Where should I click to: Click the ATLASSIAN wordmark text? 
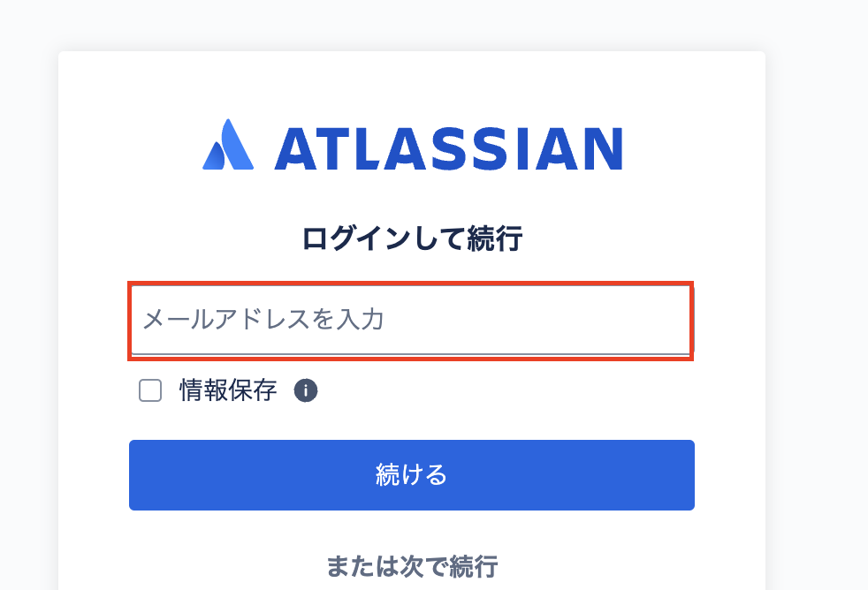[448, 148]
